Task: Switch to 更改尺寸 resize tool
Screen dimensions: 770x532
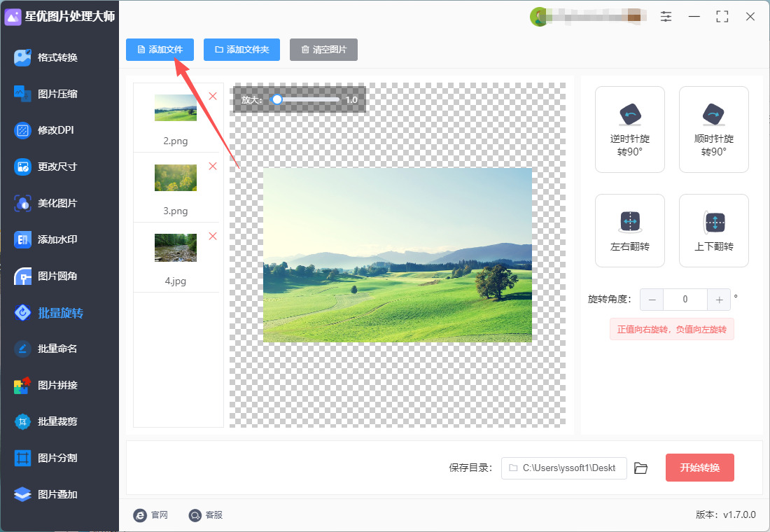Action: click(x=46, y=167)
